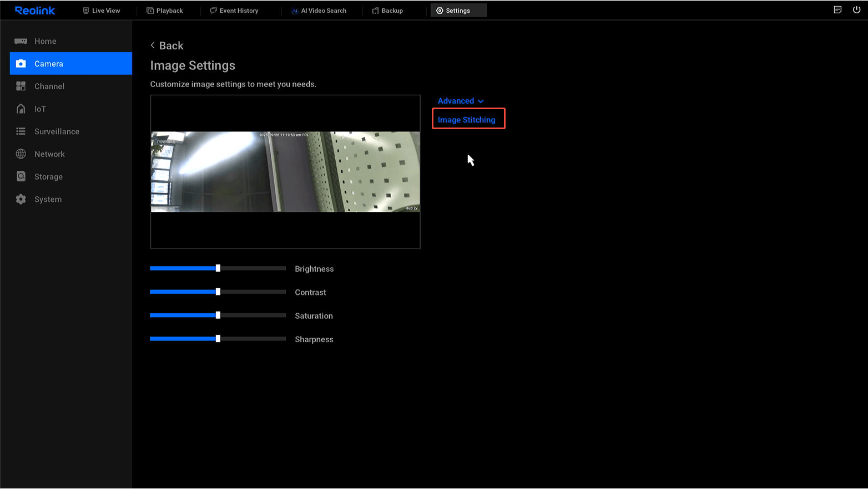Click the Network globe icon
Viewport: 868px width, 489px height.
tap(21, 154)
